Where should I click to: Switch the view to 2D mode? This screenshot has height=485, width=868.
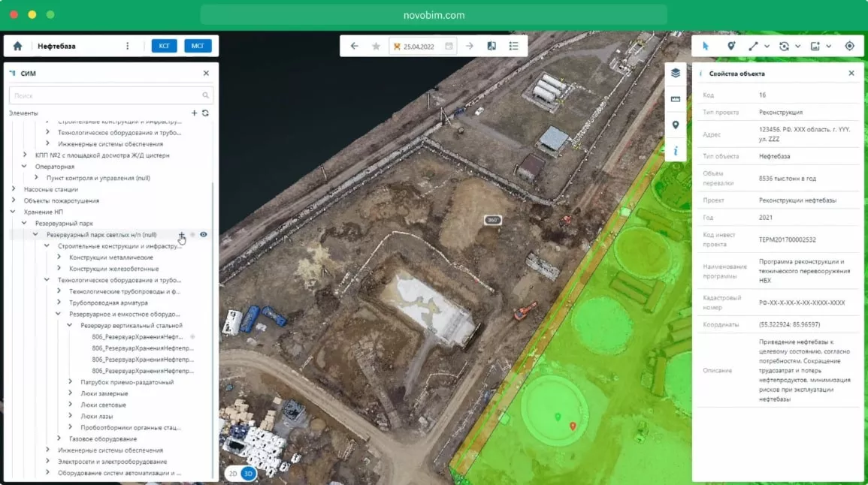233,474
